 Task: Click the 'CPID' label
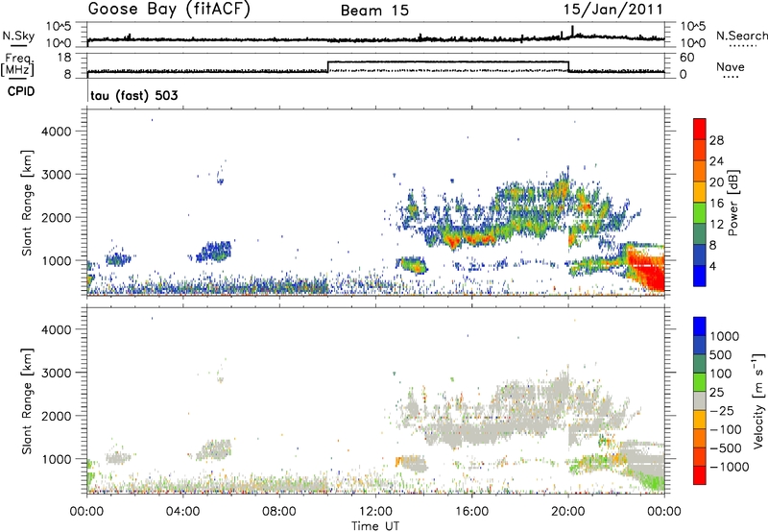pos(21,91)
